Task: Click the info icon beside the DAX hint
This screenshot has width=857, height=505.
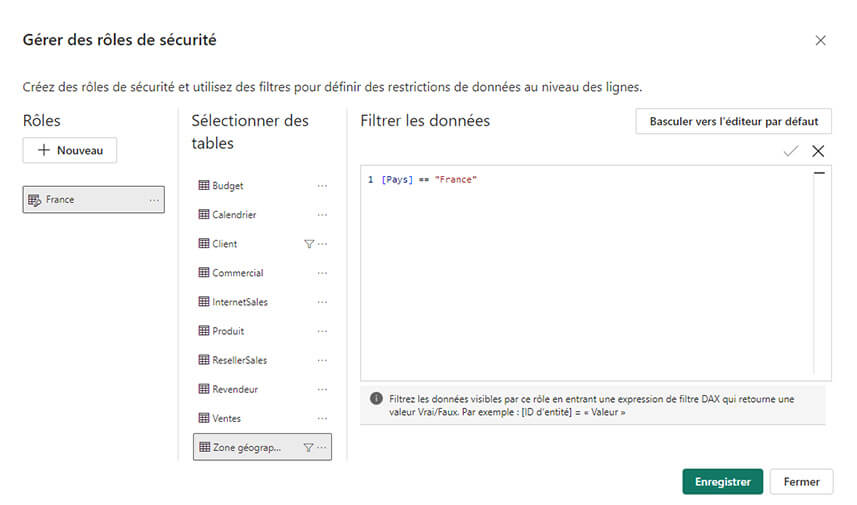Action: click(x=376, y=398)
